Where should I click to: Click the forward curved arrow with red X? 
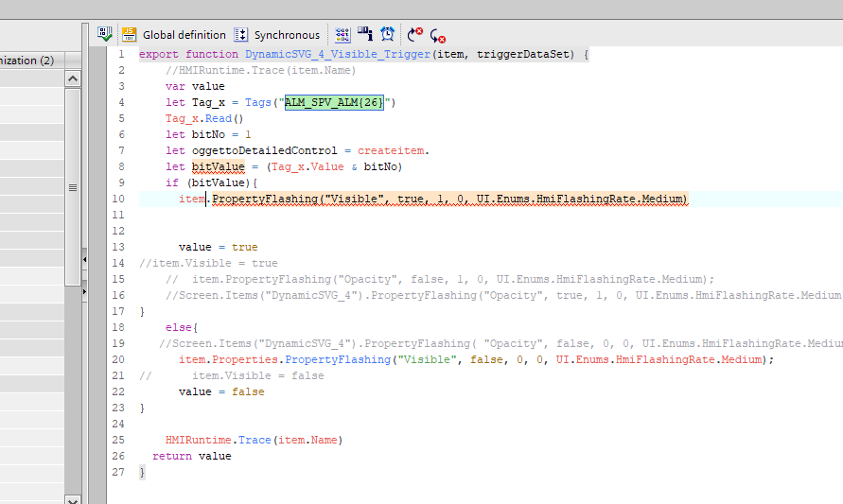pos(415,35)
